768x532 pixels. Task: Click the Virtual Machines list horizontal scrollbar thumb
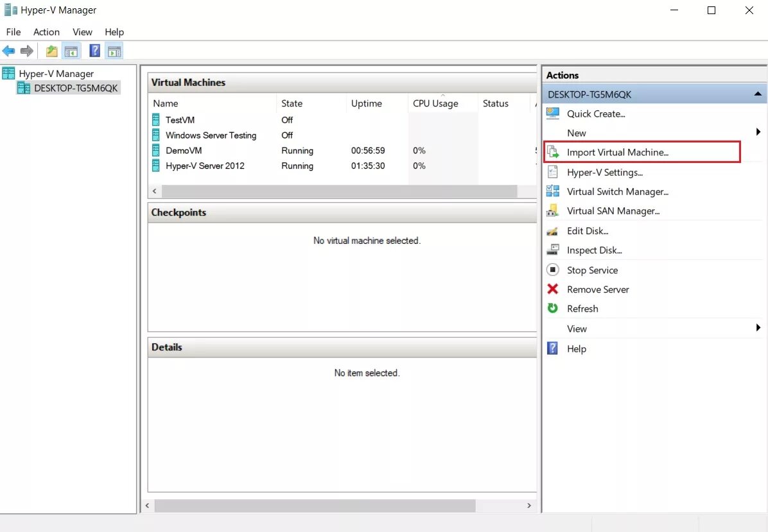[339, 191]
